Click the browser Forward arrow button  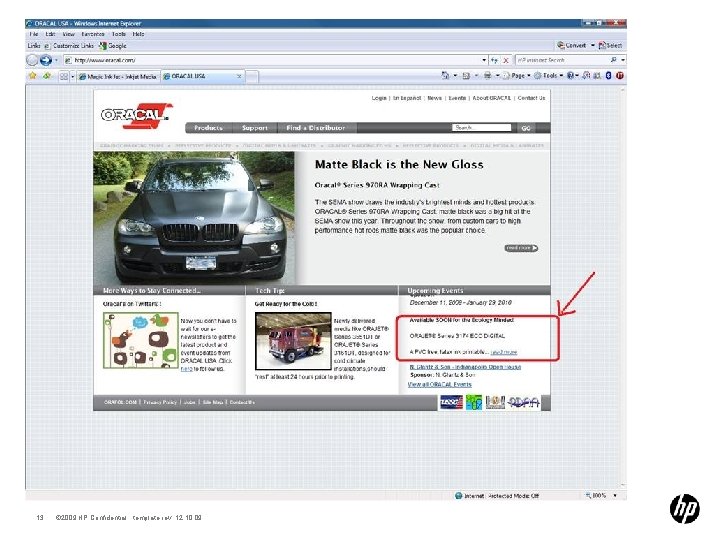coord(45,60)
